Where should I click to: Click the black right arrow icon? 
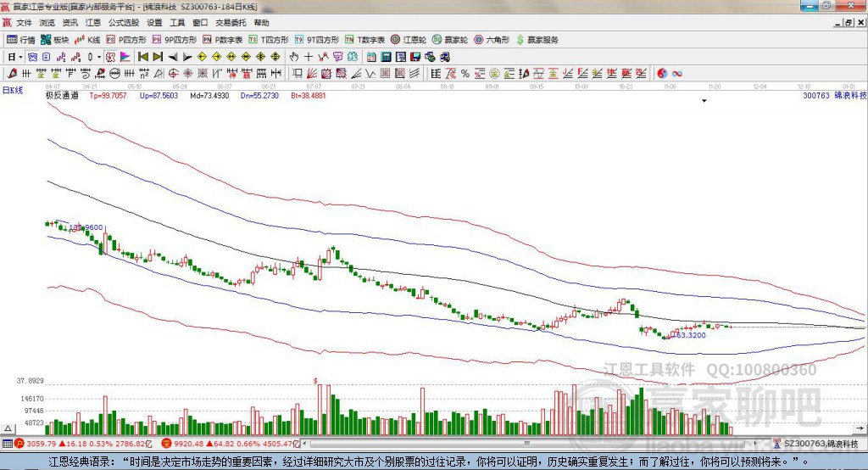click(x=187, y=57)
